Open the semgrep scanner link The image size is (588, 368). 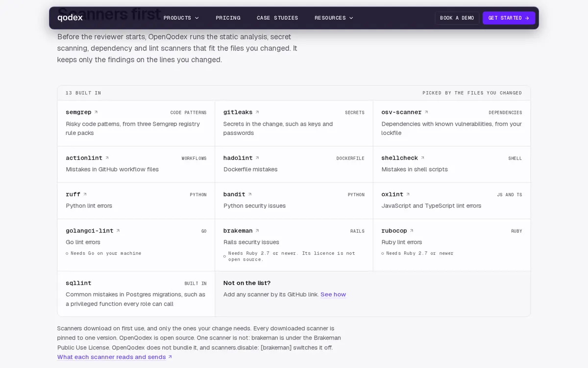(82, 112)
